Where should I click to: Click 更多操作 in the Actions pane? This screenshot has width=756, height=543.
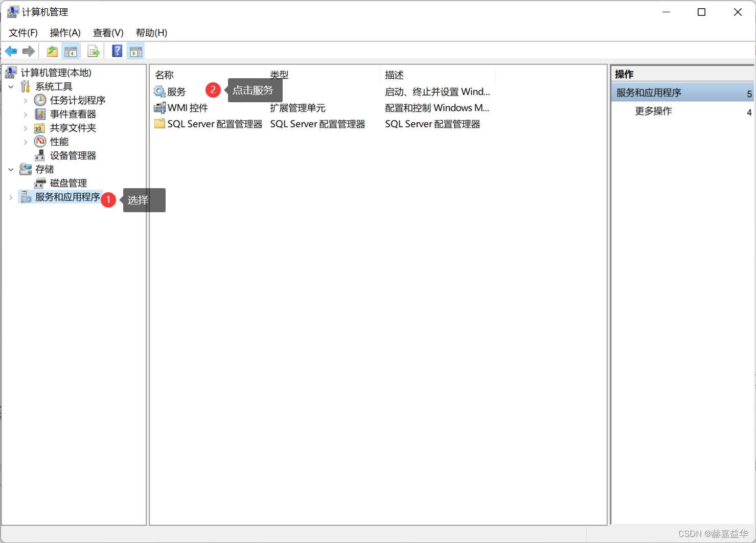(653, 111)
